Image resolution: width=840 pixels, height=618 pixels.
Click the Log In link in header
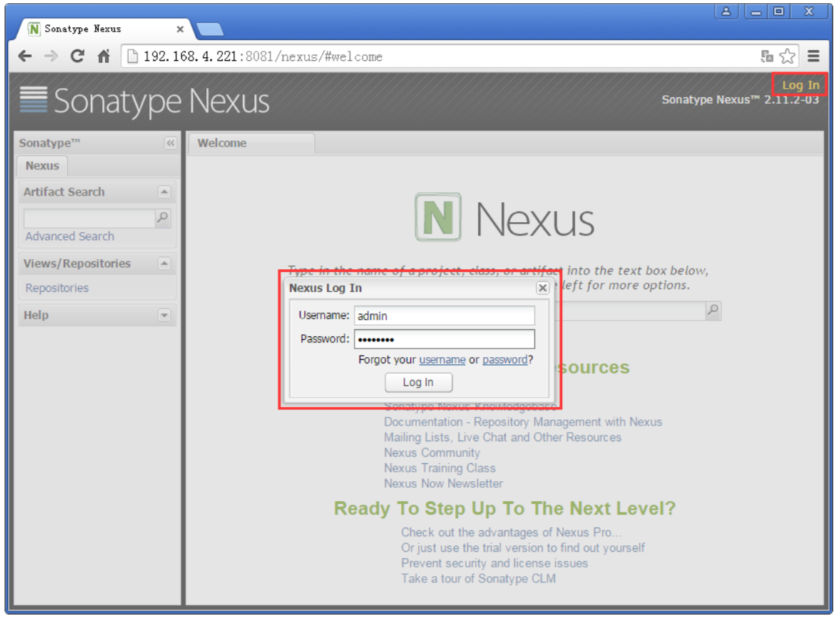click(800, 85)
